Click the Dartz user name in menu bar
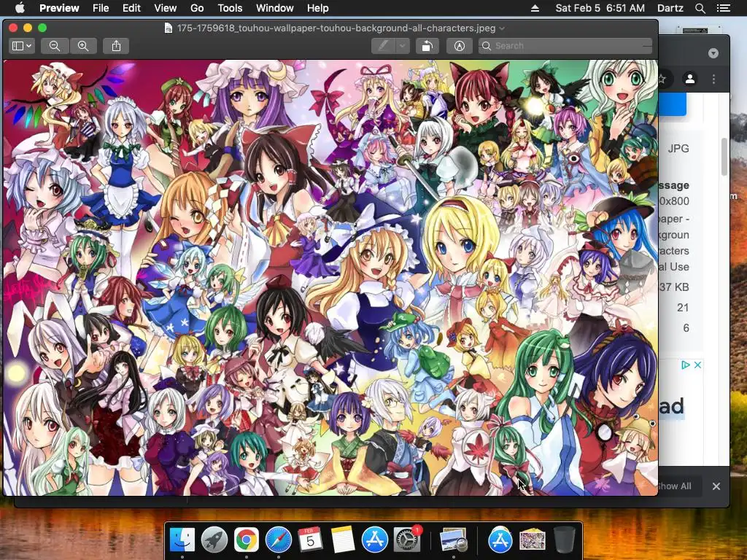This screenshot has width=747, height=560. click(x=670, y=8)
